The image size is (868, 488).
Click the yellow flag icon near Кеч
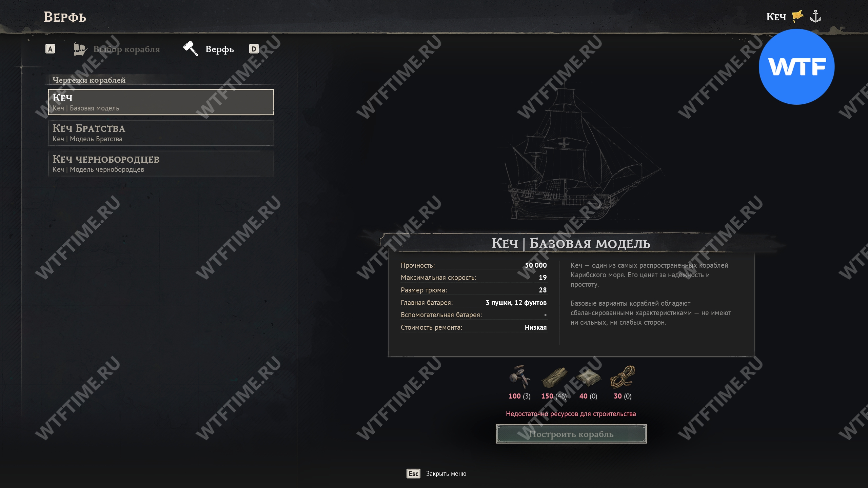(797, 16)
